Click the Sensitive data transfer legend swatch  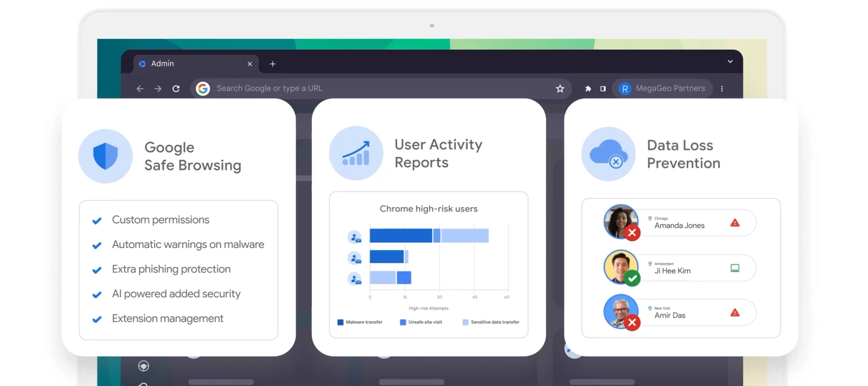coord(465,322)
